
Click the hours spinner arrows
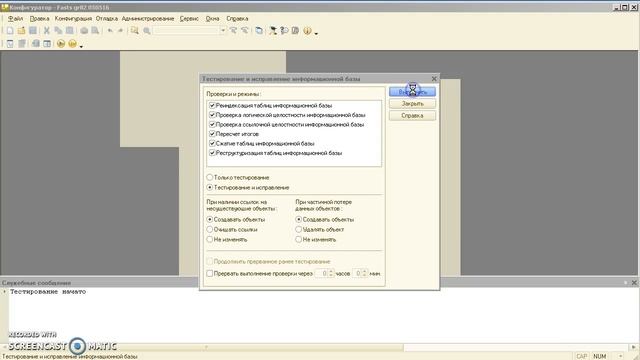pyautogui.click(x=331, y=273)
